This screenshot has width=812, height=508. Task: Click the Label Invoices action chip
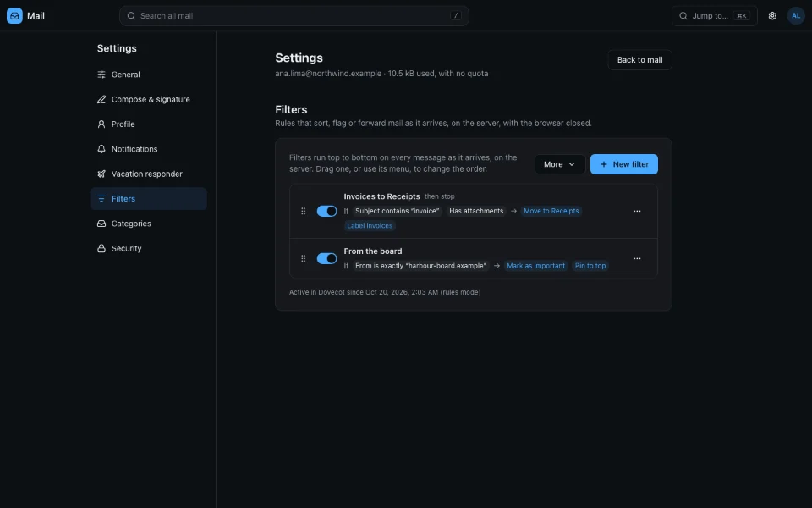click(x=370, y=225)
